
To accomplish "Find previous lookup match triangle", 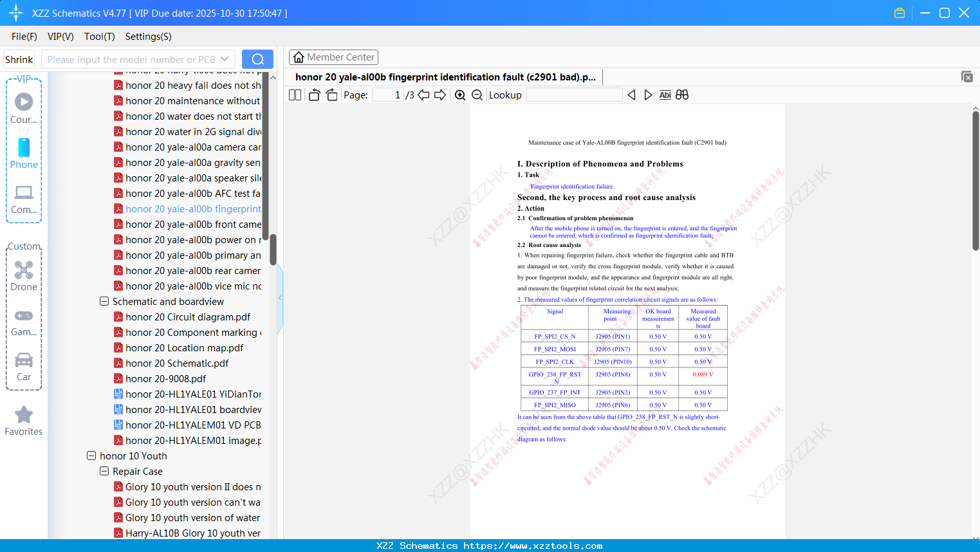I will tap(631, 95).
